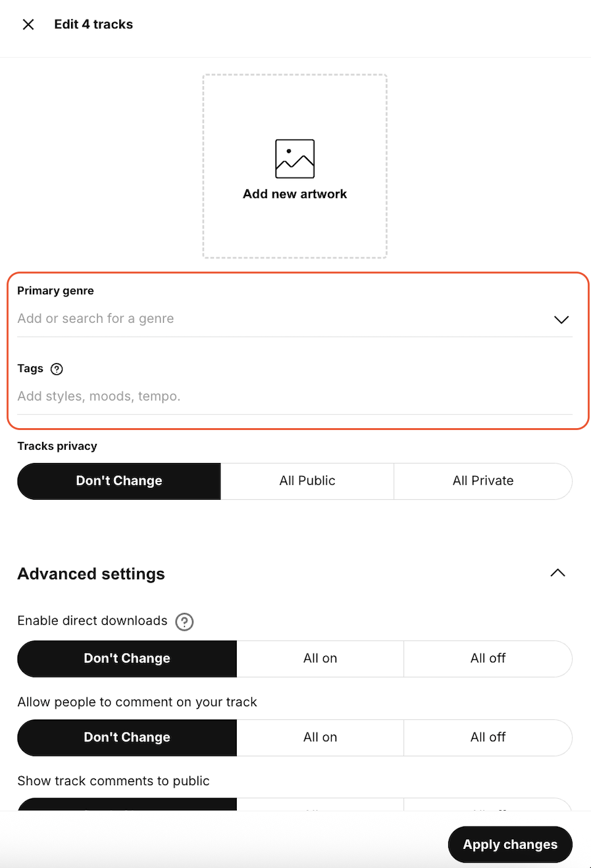Set tracks privacy to All Private

(482, 481)
